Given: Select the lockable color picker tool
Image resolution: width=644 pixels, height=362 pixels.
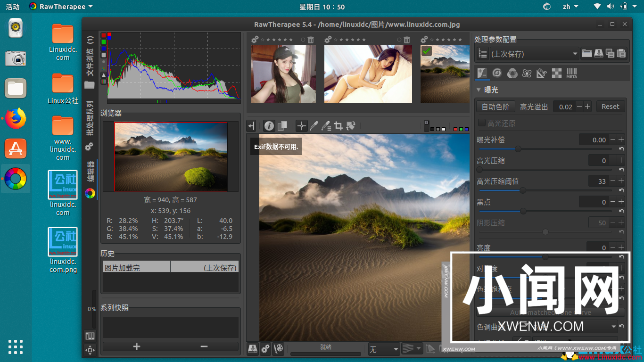Looking at the screenshot, I should [326, 126].
